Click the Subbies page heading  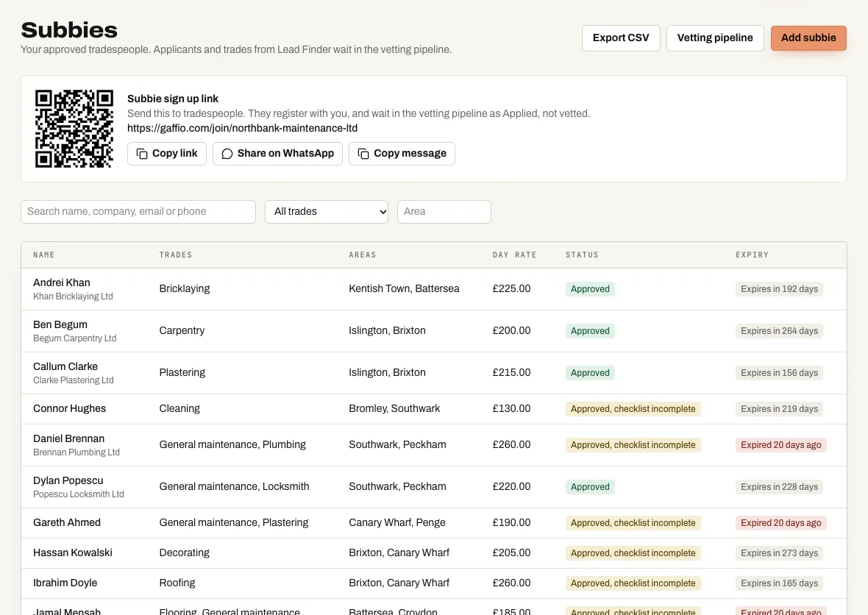pos(69,30)
